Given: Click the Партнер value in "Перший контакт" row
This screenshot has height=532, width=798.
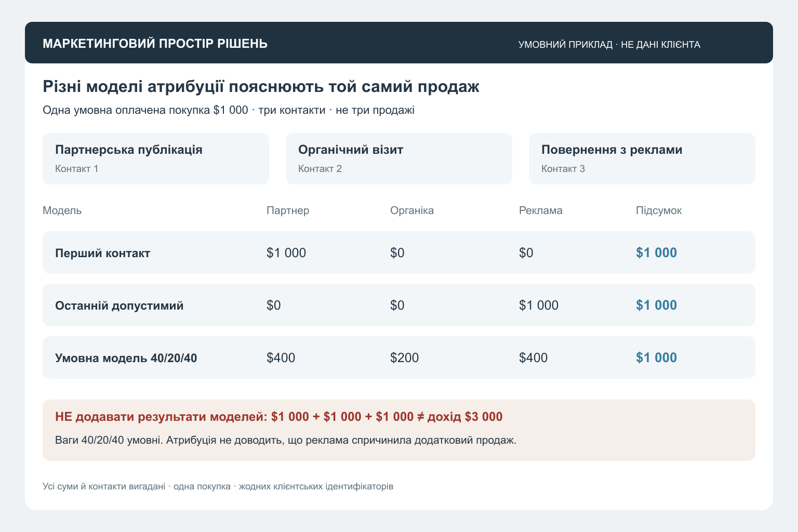Looking at the screenshot, I should pyautogui.click(x=286, y=253).
